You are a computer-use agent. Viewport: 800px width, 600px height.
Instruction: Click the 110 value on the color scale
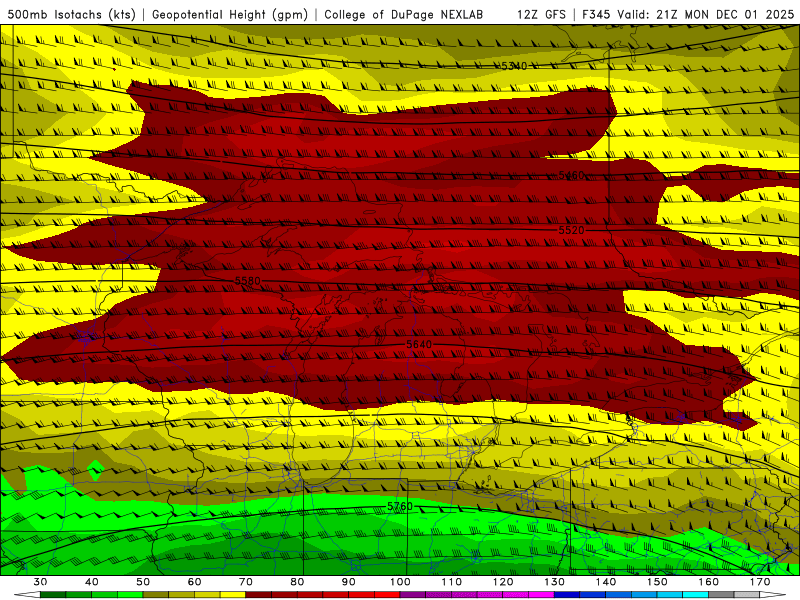[452, 582]
